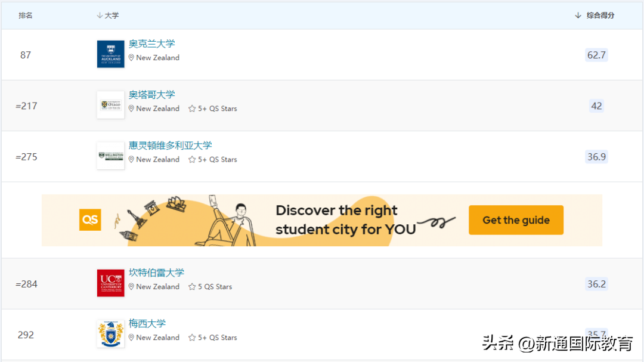Viewport: 644px width, 362px height.
Task: Open the 奥塔哥大学 university page
Action: [151, 94]
